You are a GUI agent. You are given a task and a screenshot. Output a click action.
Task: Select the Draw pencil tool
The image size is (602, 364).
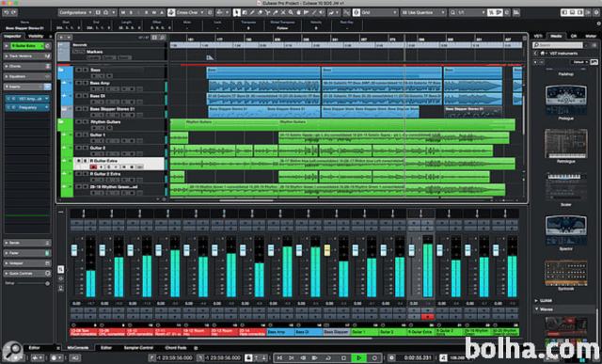tap(252, 12)
